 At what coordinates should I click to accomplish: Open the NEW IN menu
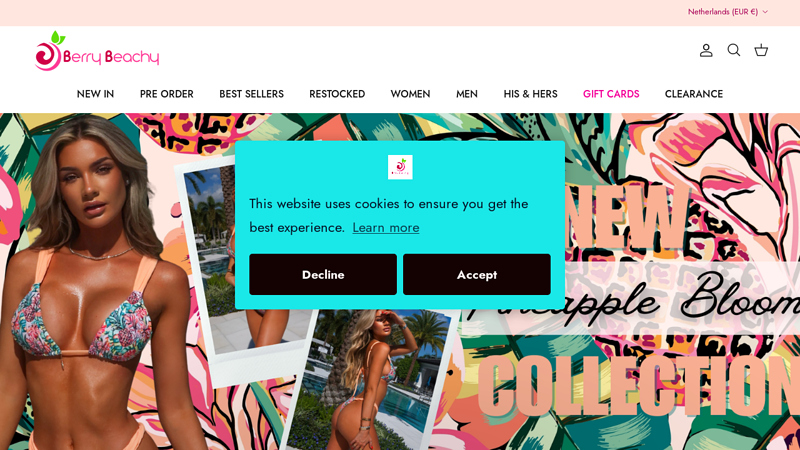(x=95, y=94)
